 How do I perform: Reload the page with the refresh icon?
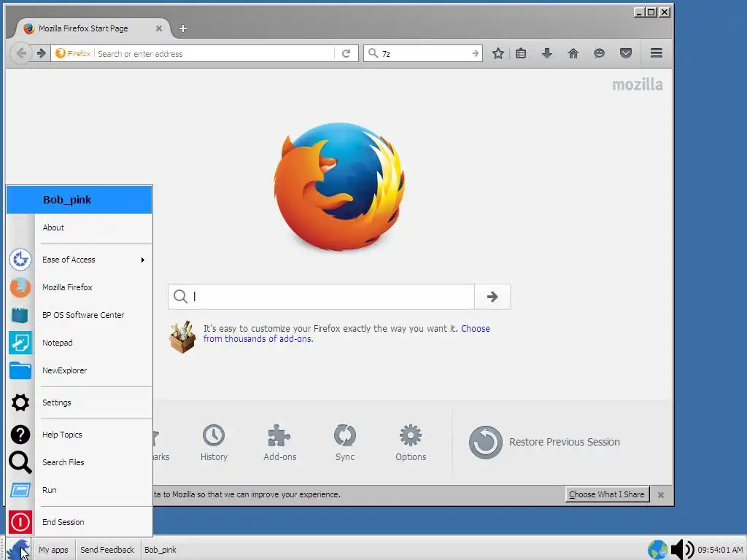[x=347, y=53]
